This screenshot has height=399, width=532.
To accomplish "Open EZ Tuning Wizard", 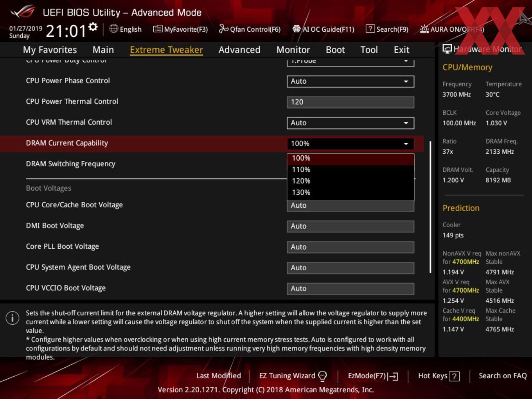I will coord(293,376).
